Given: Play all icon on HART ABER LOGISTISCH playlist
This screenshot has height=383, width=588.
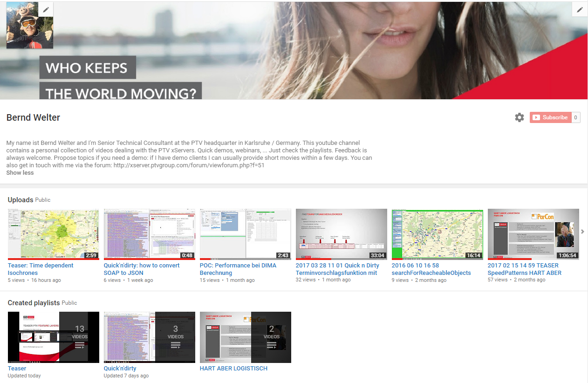Looking at the screenshot, I should click(272, 345).
